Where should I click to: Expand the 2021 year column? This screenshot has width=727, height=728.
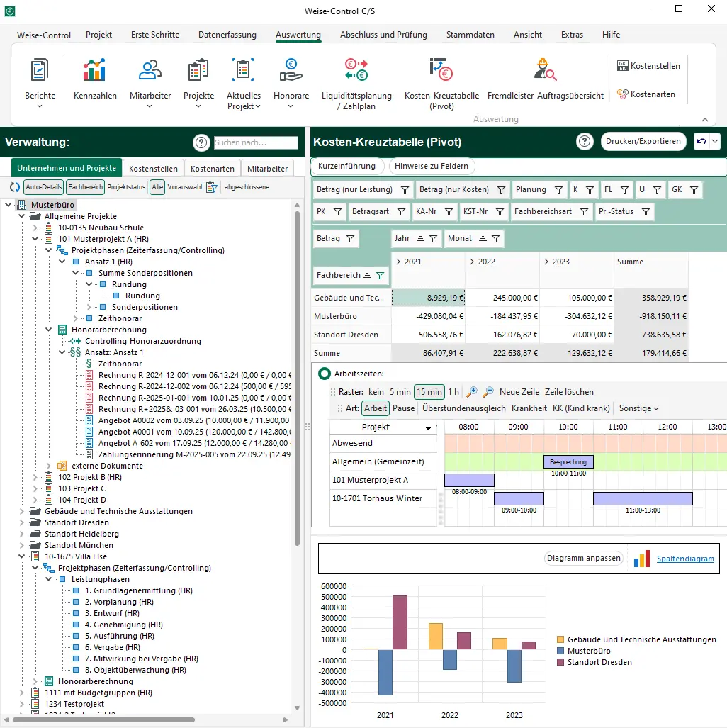(398, 262)
